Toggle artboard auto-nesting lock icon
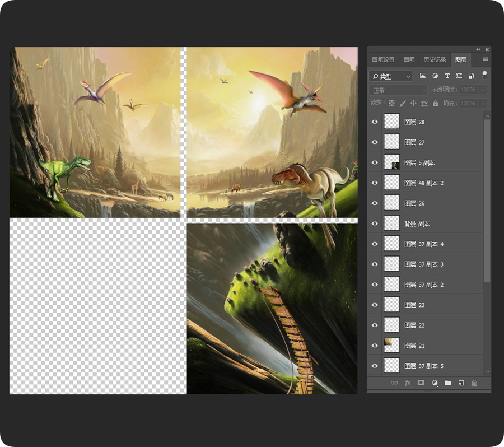The height and width of the screenshot is (447, 504). 424,103
